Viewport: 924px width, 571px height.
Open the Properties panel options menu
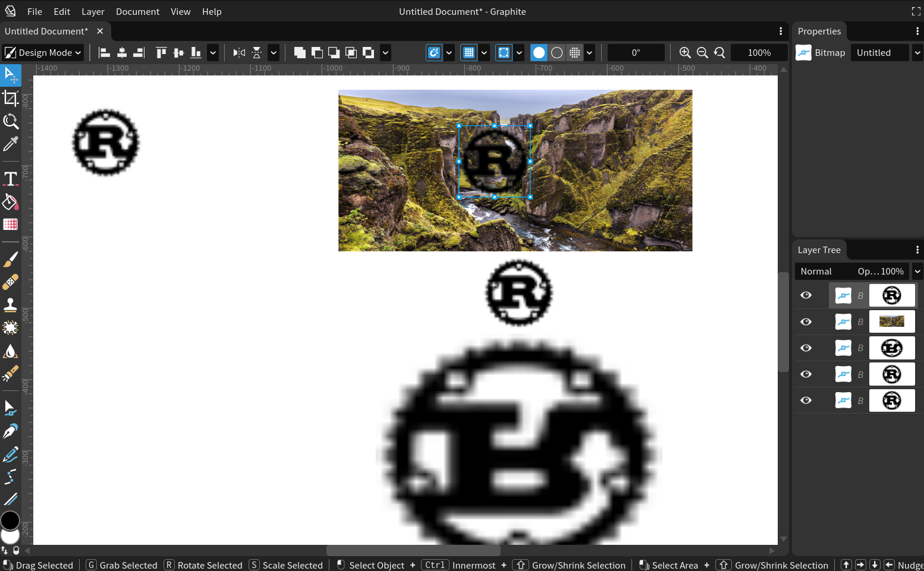(917, 31)
